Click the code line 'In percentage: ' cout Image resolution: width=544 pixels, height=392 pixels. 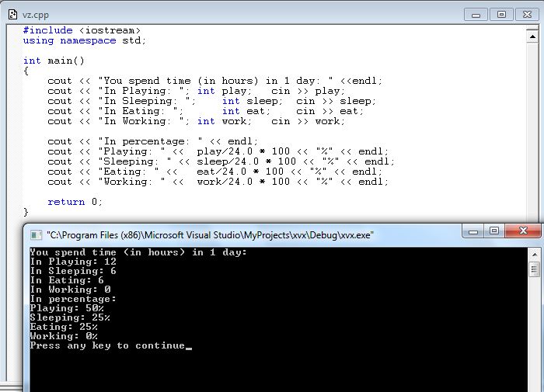[152, 141]
